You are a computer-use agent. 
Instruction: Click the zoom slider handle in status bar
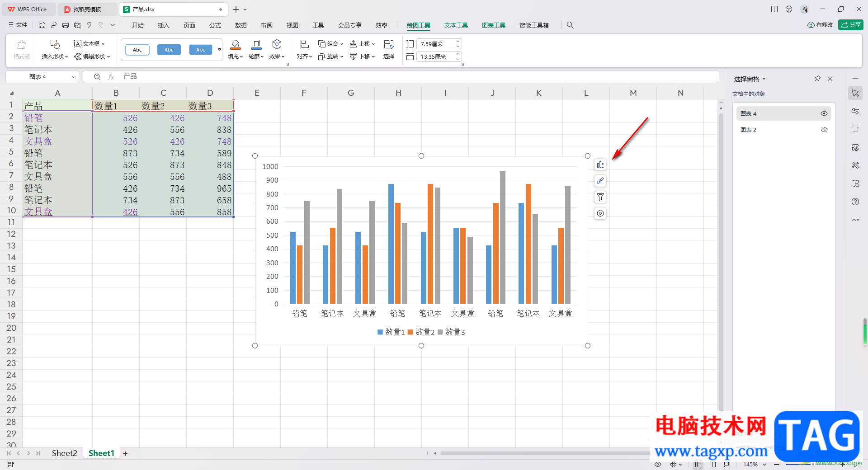coord(813,465)
